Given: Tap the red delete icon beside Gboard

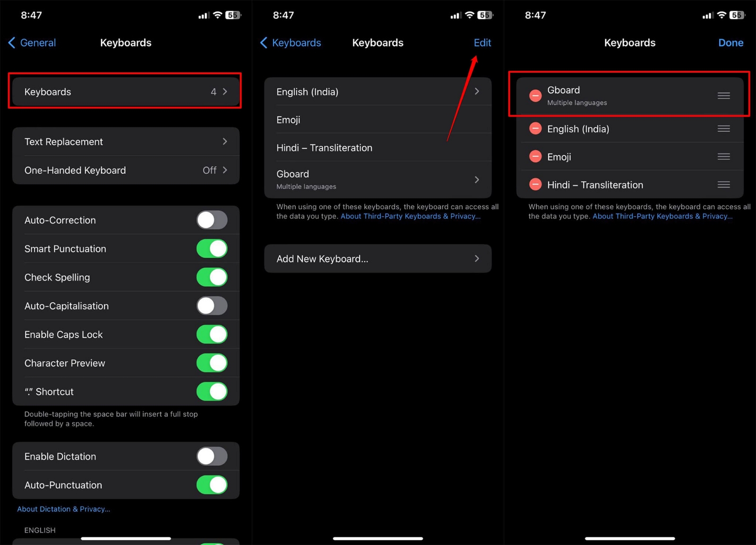Looking at the screenshot, I should [535, 96].
